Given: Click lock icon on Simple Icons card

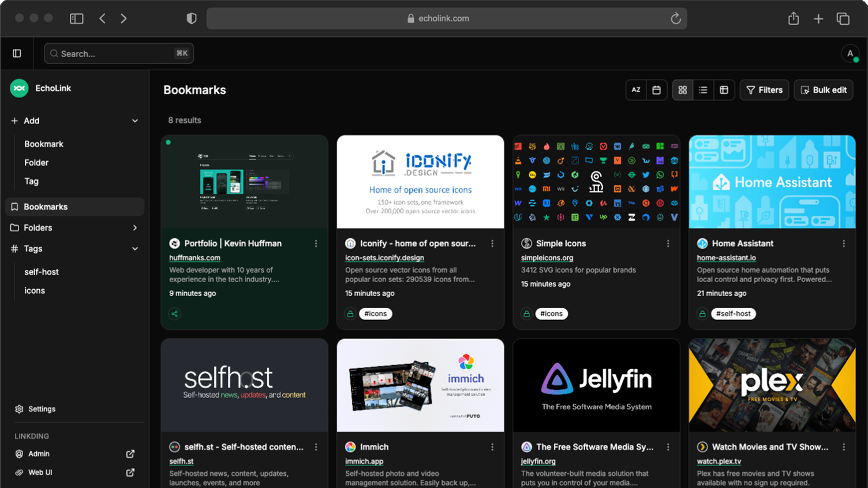Looking at the screenshot, I should point(526,314).
